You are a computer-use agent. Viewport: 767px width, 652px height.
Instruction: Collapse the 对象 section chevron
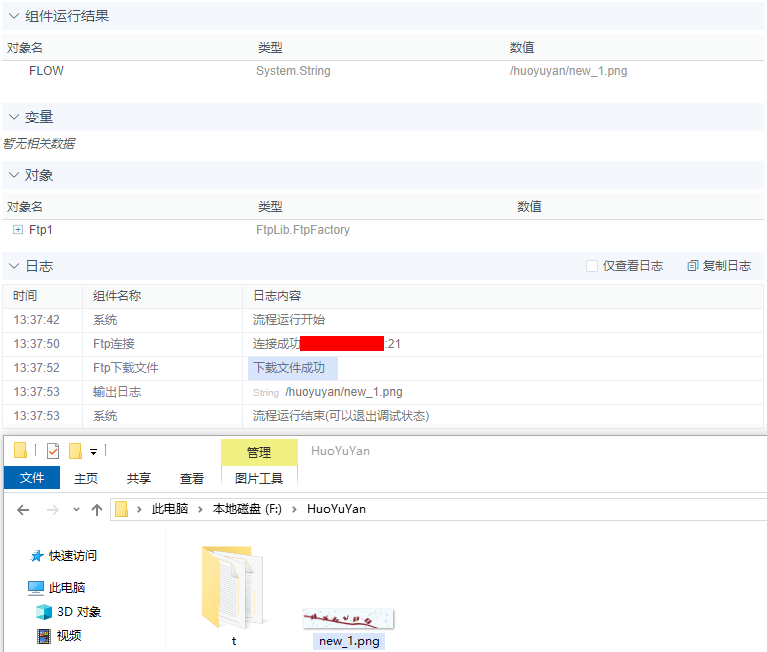(x=14, y=175)
